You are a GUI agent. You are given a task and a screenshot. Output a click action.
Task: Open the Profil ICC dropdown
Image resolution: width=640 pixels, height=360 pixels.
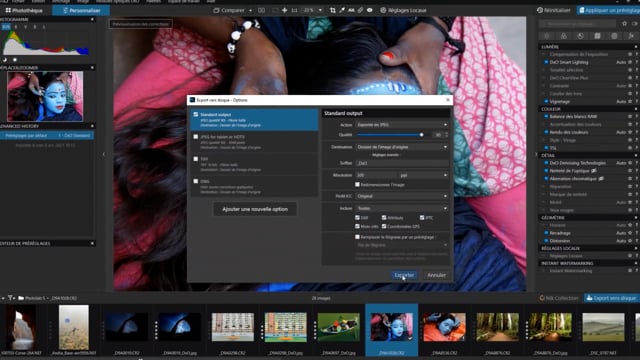[402, 196]
